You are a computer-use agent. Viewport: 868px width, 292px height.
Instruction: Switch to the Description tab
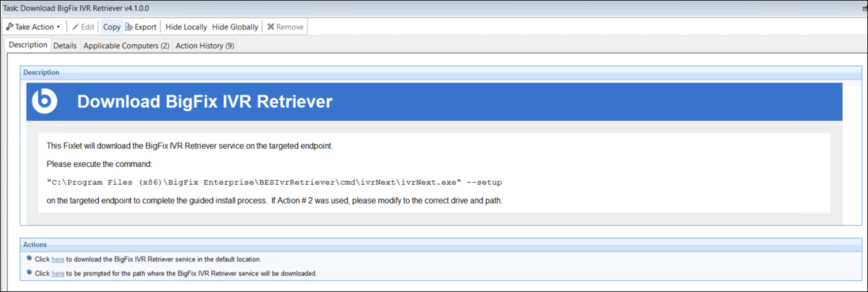(28, 45)
